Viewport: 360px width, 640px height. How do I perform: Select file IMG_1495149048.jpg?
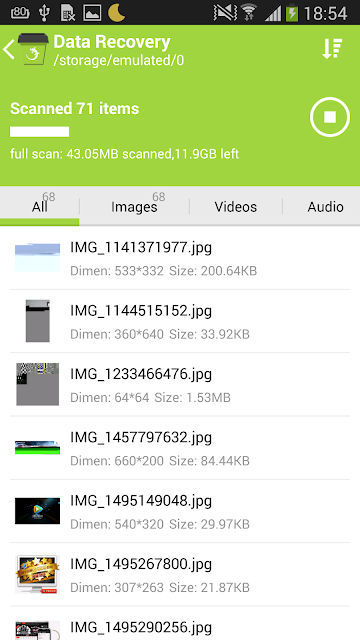[x=180, y=511]
